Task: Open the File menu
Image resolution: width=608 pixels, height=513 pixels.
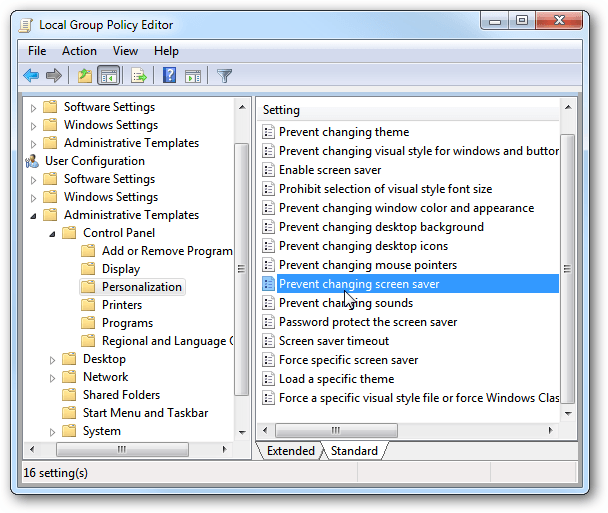Action: (x=37, y=51)
